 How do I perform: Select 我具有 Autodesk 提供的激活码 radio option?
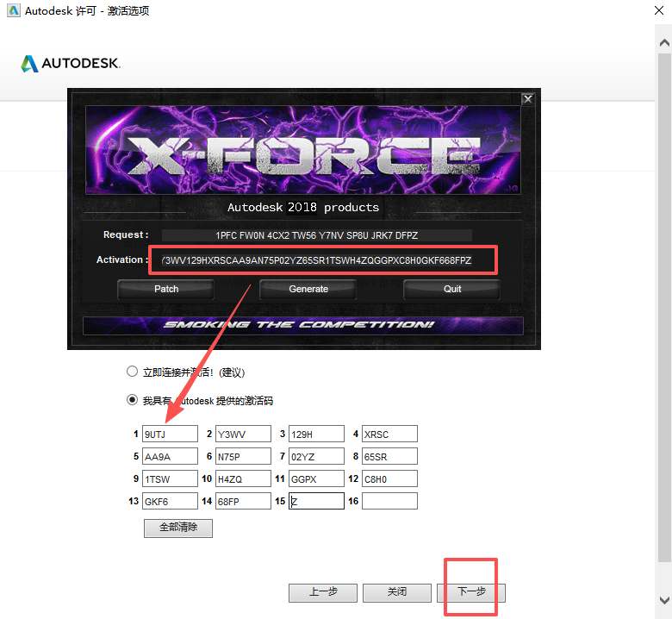[x=132, y=400]
